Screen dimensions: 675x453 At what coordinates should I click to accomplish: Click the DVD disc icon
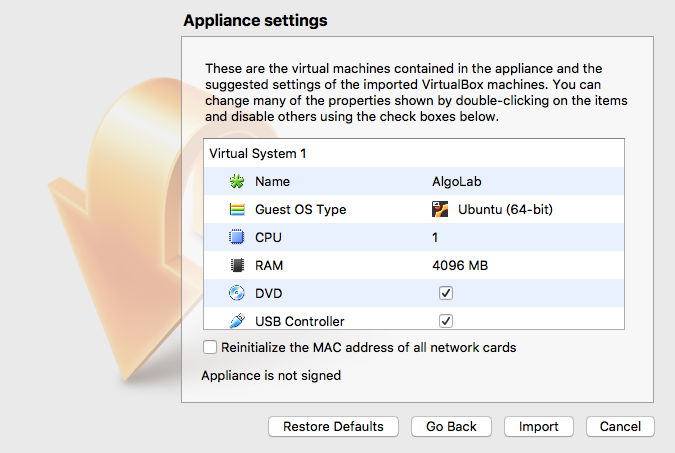pyautogui.click(x=236, y=293)
